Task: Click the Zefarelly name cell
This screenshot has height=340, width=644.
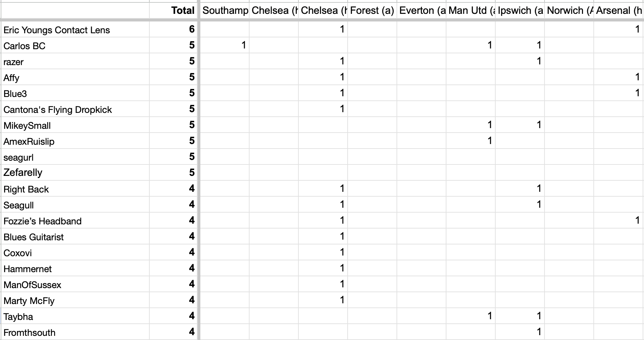Action: pyautogui.click(x=75, y=173)
